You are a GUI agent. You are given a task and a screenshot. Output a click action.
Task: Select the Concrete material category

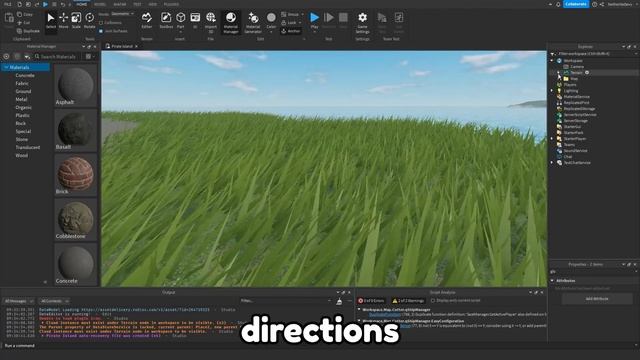pos(25,76)
